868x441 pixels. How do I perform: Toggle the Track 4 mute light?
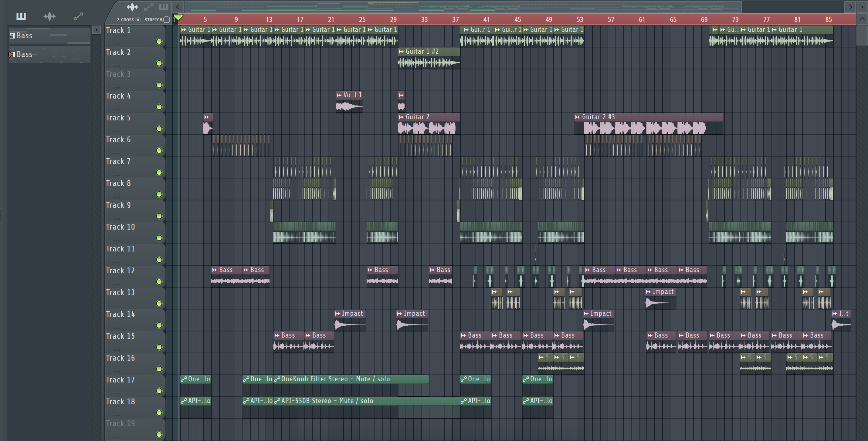pyautogui.click(x=159, y=107)
